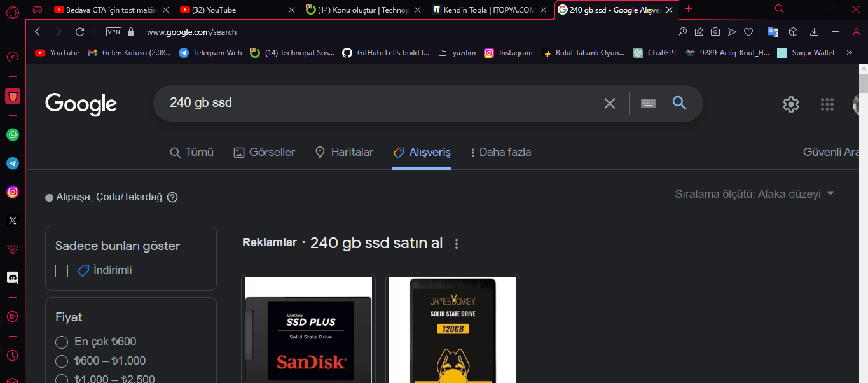Image resolution: width=868 pixels, height=383 pixels.
Task: Open Gelen Kutusu Gmail bookmark
Action: tap(129, 53)
